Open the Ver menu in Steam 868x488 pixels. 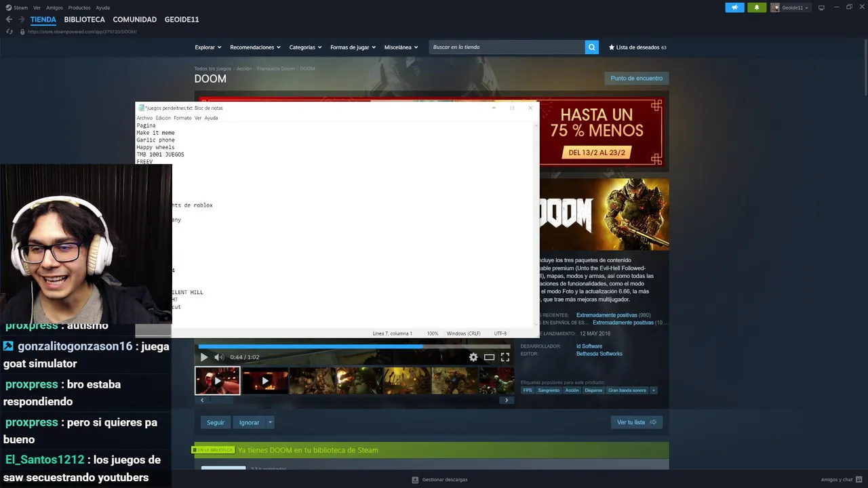coord(37,7)
